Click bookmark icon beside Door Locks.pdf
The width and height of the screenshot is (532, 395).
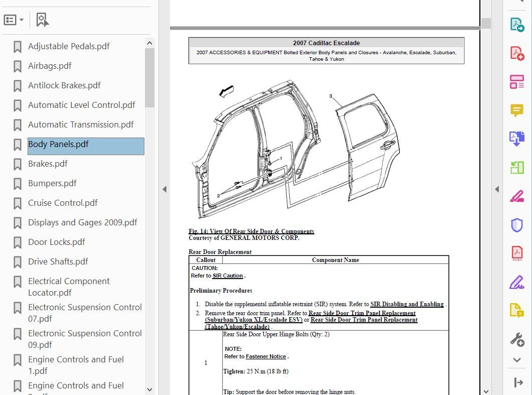click(18, 242)
